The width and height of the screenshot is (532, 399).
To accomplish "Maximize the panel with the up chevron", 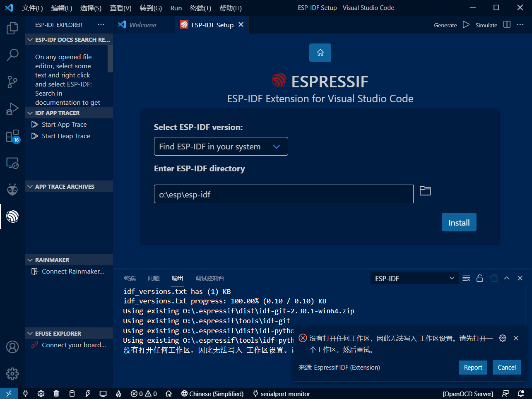I will tap(506, 278).
